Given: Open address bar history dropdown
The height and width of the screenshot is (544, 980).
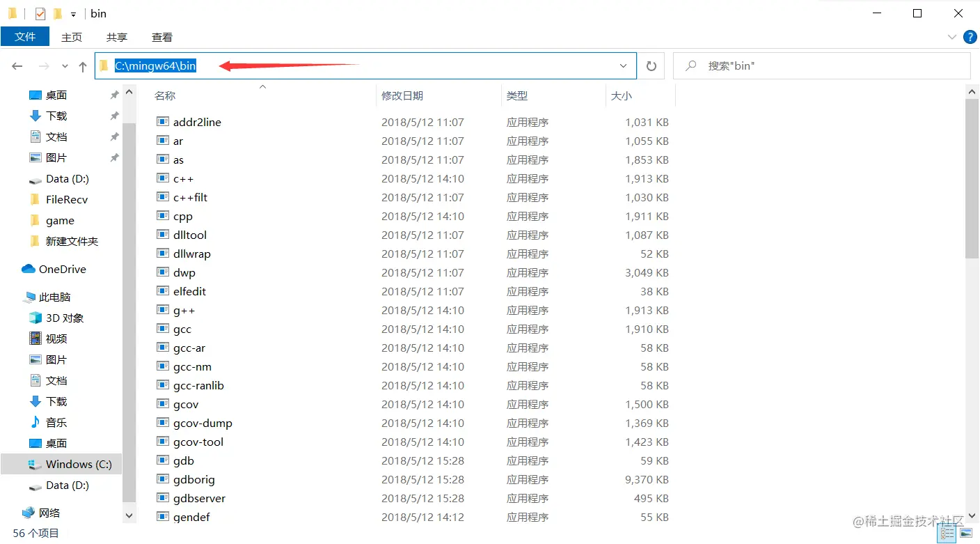Looking at the screenshot, I should tap(624, 66).
